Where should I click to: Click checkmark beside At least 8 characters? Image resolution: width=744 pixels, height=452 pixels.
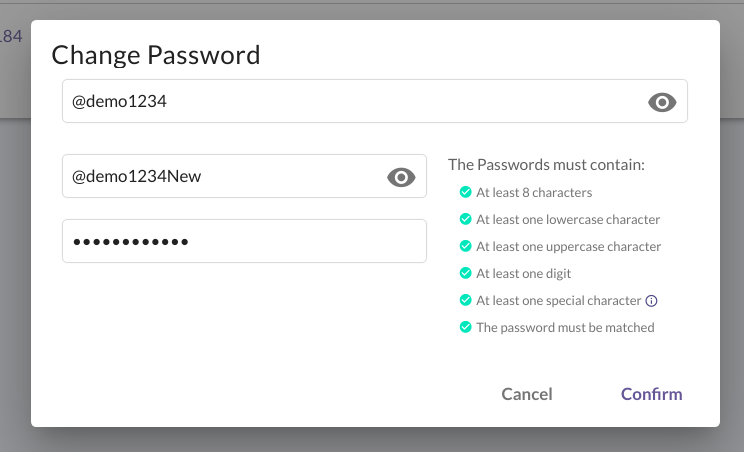click(465, 192)
